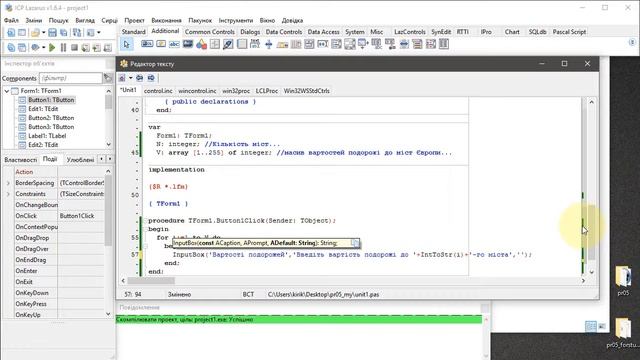Expand the Constraints property row

click(8, 194)
